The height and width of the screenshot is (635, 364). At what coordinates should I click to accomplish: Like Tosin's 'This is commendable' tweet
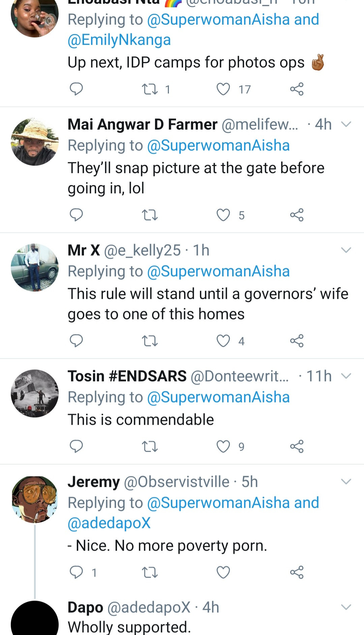click(223, 446)
